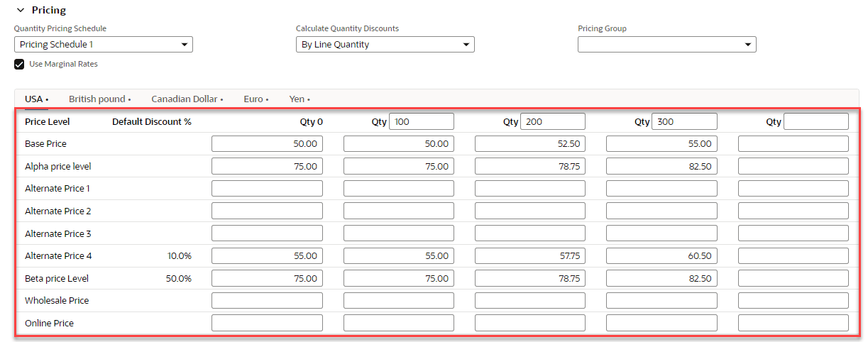The height and width of the screenshot is (342, 868).
Task: Click Wholesale Price Qty 200 field
Action: click(530, 301)
